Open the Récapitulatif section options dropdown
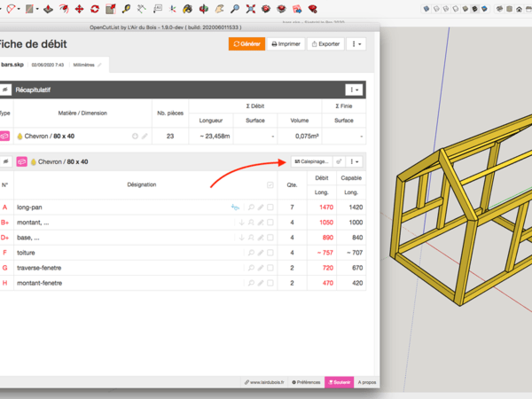 pyautogui.click(x=354, y=90)
